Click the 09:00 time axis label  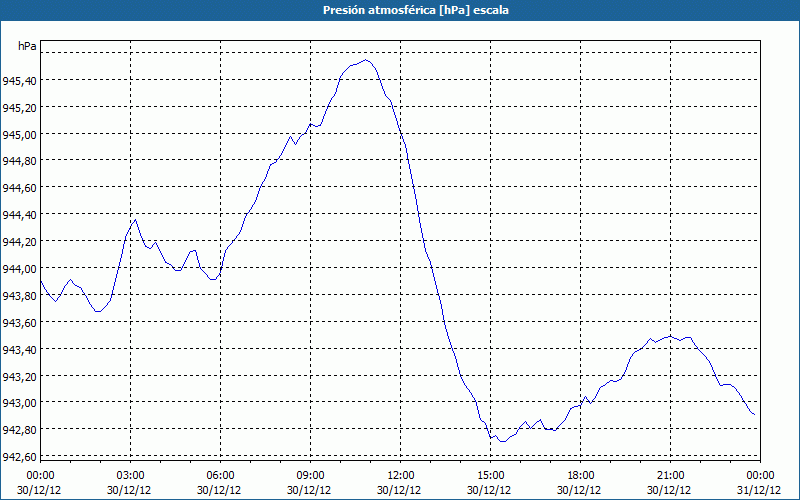(x=310, y=476)
